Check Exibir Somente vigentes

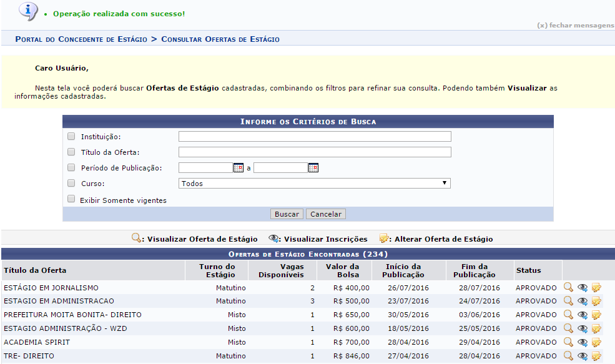71,199
